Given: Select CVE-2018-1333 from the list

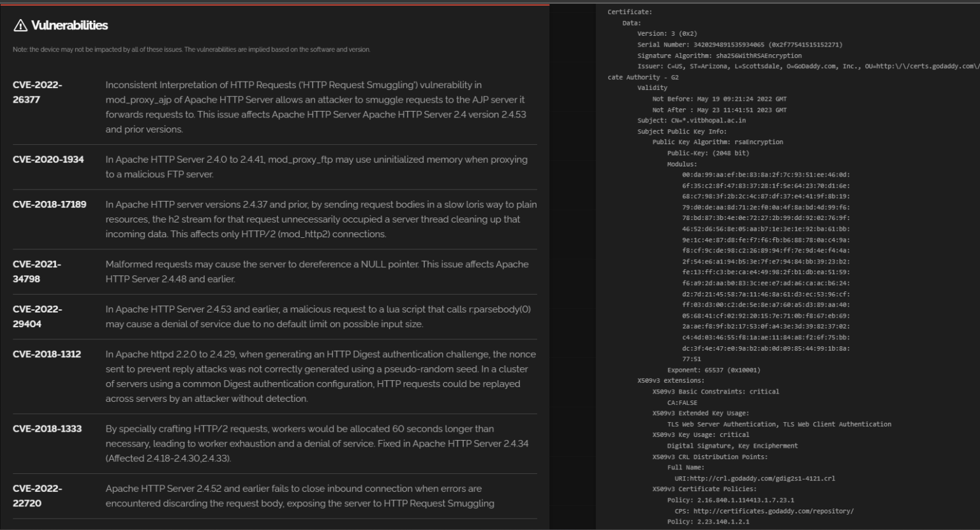Looking at the screenshot, I should (x=47, y=429).
